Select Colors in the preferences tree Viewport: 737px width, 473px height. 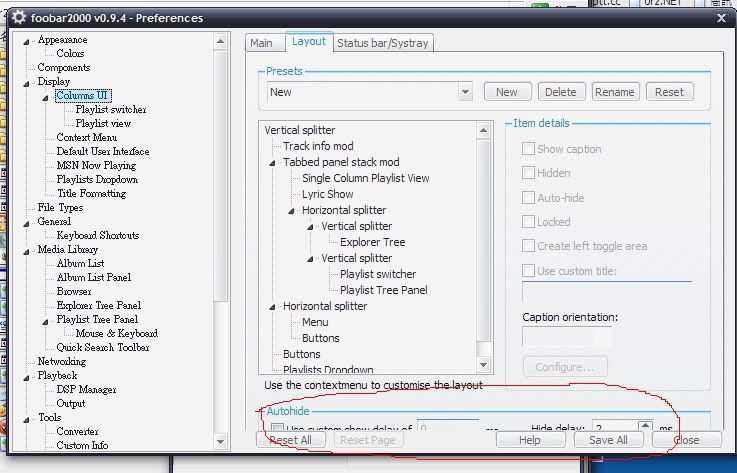click(70, 53)
